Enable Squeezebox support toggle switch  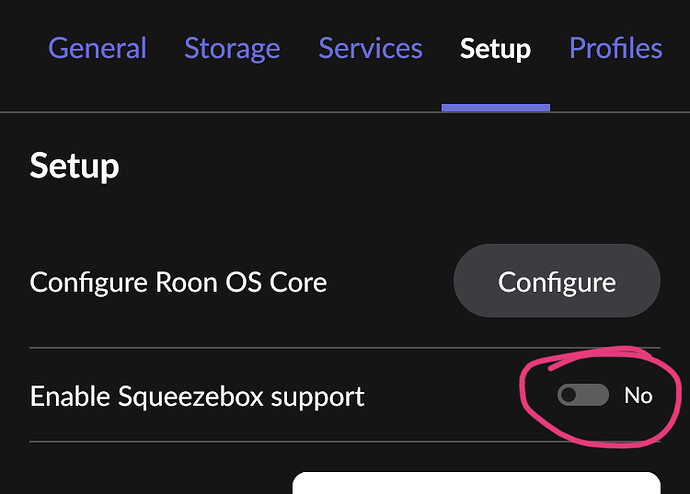pyautogui.click(x=583, y=395)
